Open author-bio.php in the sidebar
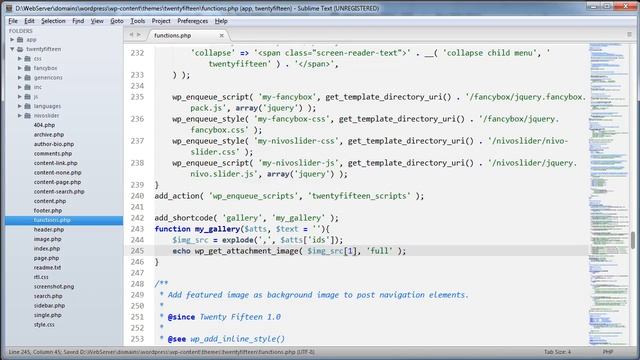The height and width of the screenshot is (360, 640). (x=54, y=144)
